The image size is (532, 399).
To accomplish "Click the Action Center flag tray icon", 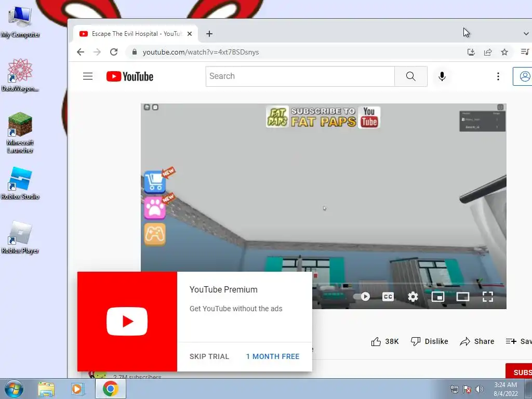I will 467,389.
